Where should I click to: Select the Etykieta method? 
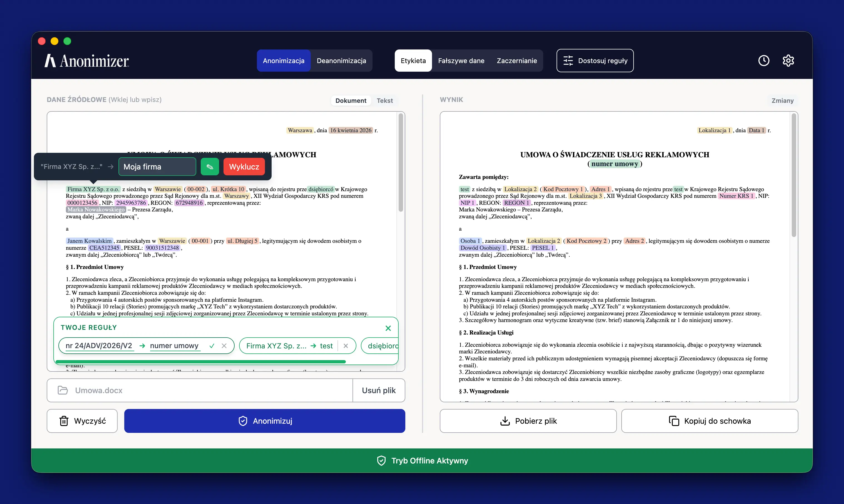[413, 61]
